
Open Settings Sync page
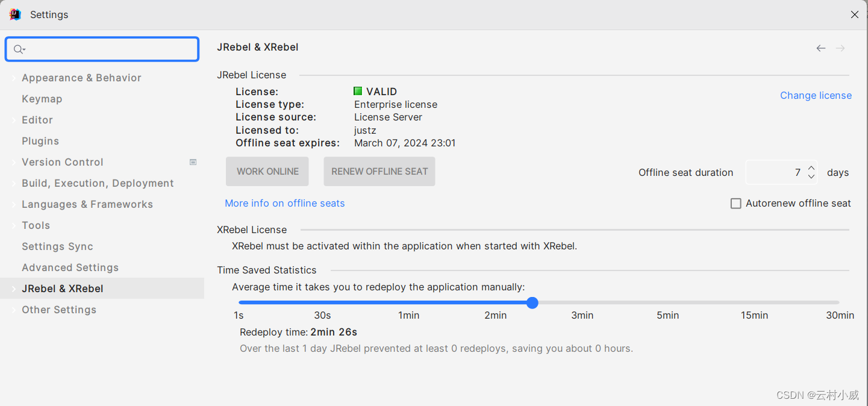click(x=57, y=246)
